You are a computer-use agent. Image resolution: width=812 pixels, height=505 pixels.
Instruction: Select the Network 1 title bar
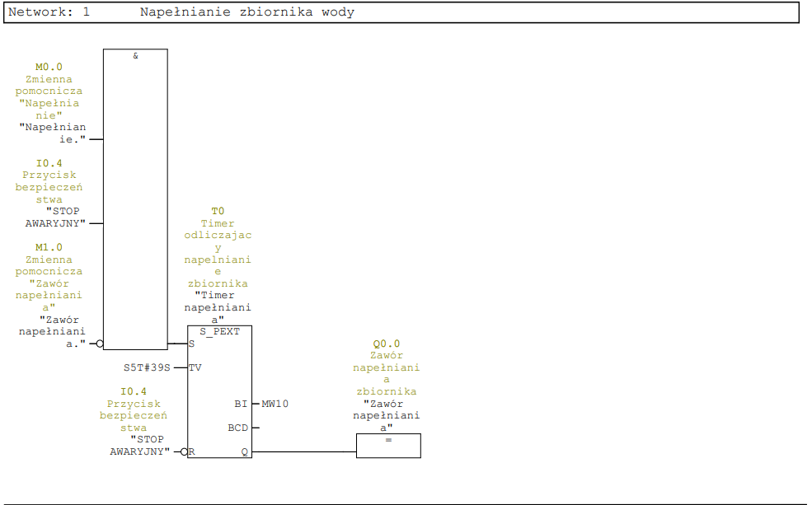(x=401, y=12)
